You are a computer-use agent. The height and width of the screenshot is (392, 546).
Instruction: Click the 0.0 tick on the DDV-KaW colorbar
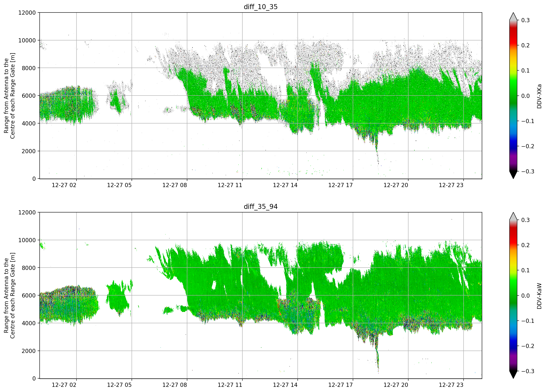click(x=526, y=296)
